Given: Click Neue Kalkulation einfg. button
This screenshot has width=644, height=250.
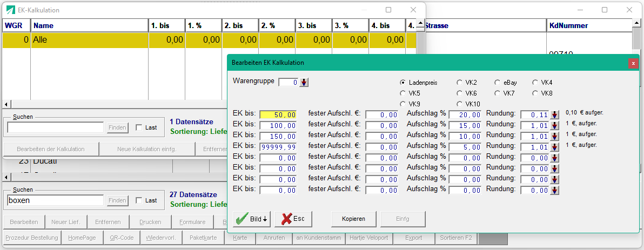Looking at the screenshot, I should coord(147,149).
